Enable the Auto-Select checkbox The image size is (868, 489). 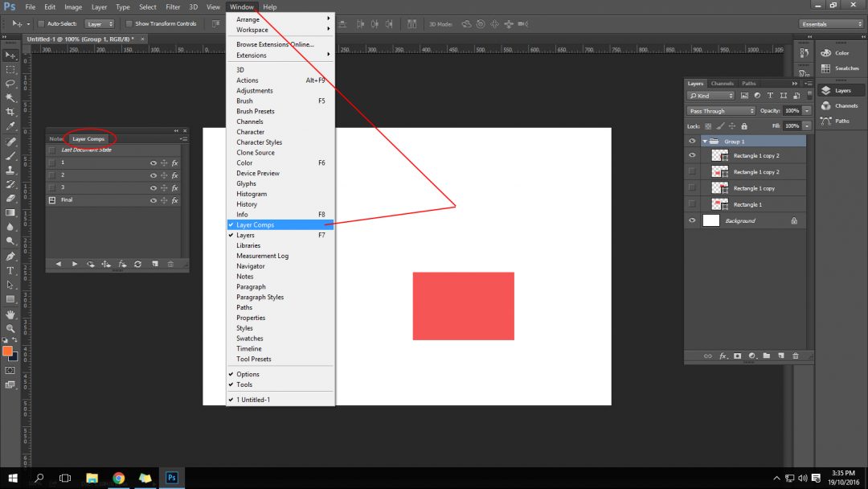(x=41, y=24)
